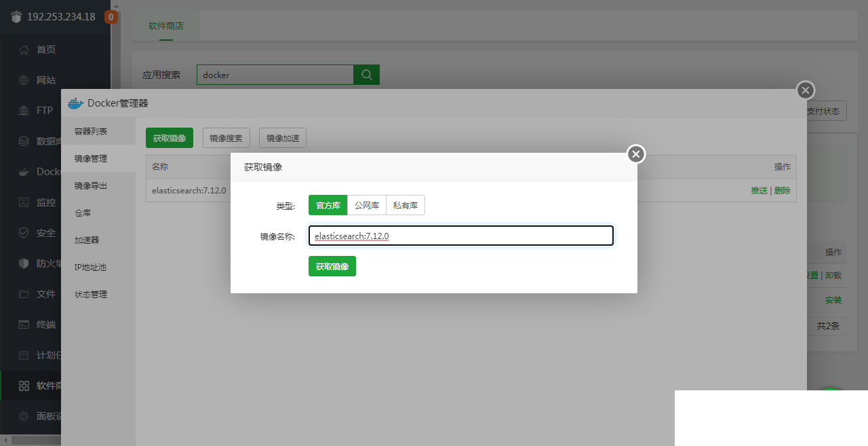Viewport: 868px width, 446px height.
Task: Close the 获取镜像 dialog with X icon
Action: click(635, 154)
